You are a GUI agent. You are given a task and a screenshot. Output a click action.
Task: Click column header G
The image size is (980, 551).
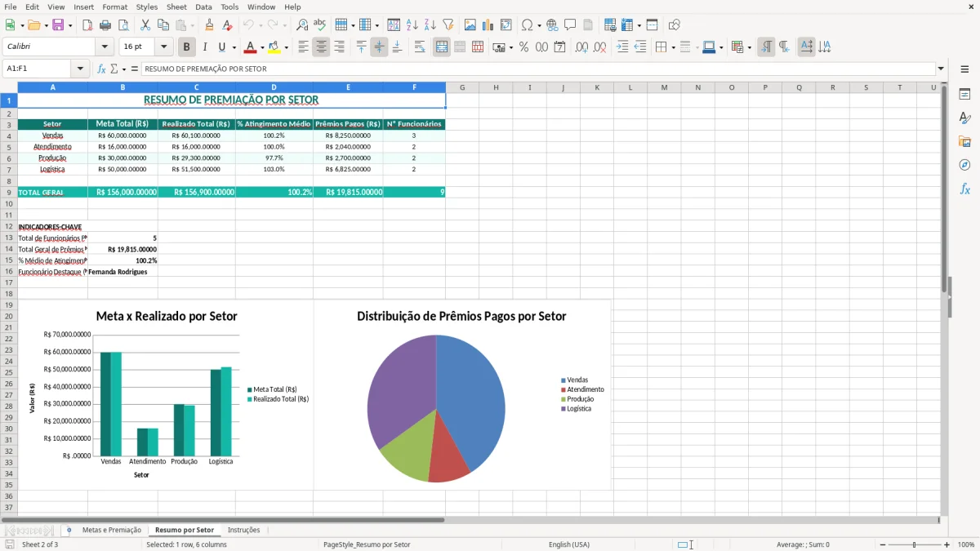(462, 87)
